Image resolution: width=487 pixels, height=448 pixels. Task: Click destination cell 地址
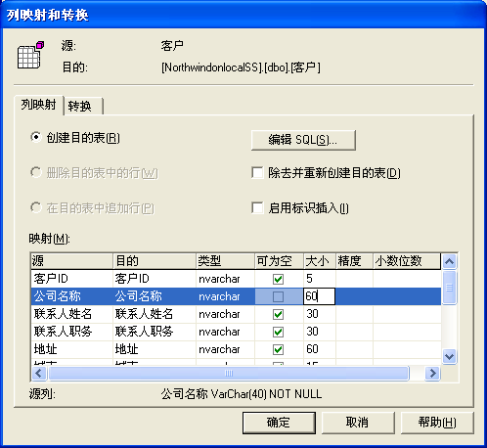155,349
